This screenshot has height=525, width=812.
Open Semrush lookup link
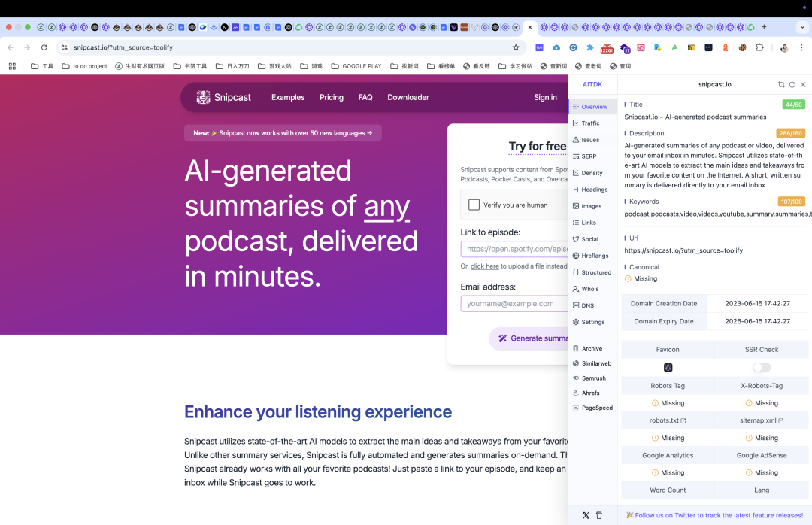[593, 378]
